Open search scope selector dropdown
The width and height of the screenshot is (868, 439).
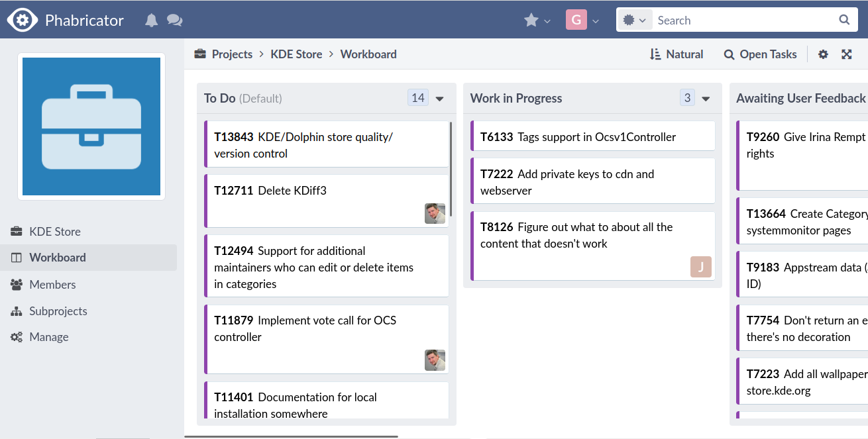(635, 21)
